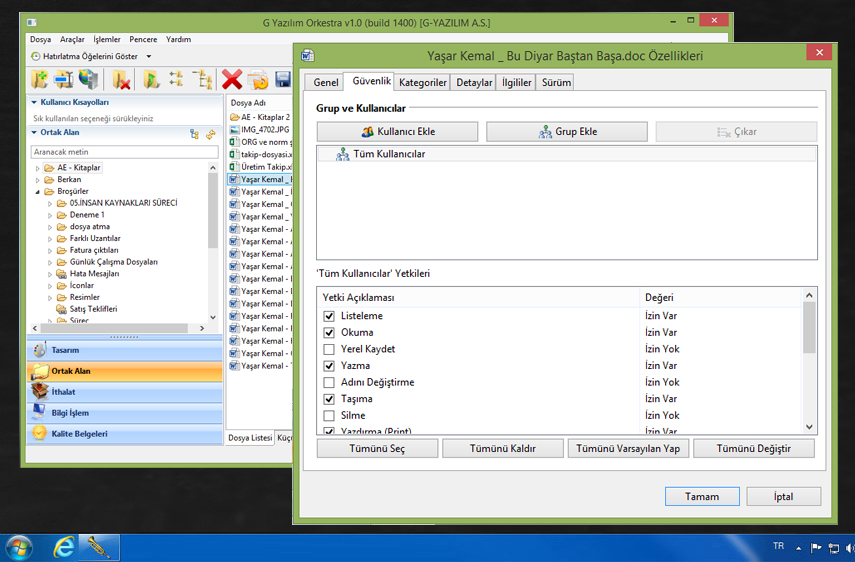The image size is (855, 562).
Task: Uncheck the Listeleme permission checkbox
Action: (329, 317)
